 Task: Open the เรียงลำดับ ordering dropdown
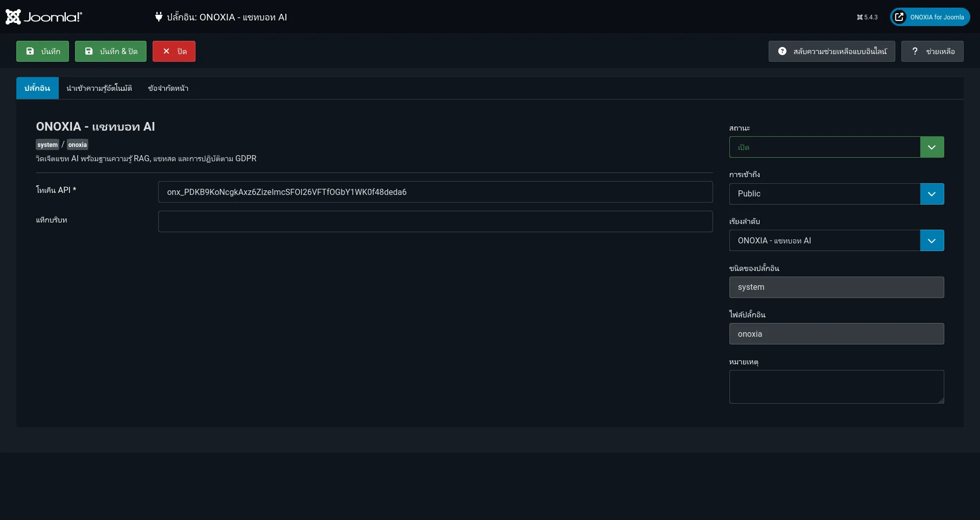pyautogui.click(x=837, y=240)
